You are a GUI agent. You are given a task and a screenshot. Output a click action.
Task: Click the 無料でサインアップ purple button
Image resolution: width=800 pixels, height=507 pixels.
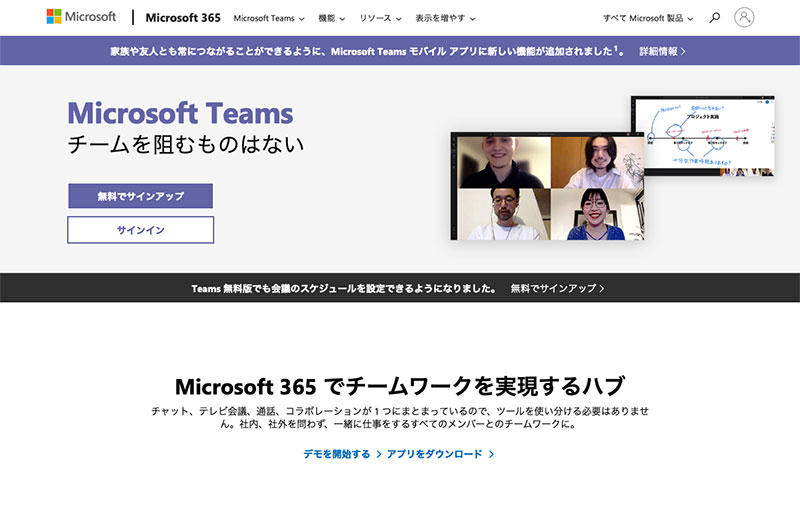[140, 196]
